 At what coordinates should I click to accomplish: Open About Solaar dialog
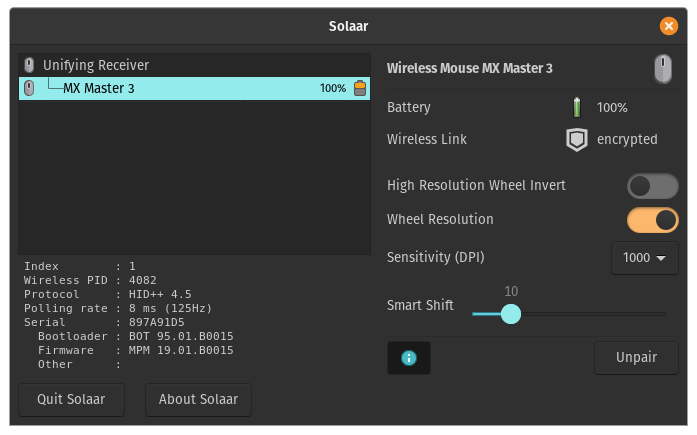198,399
